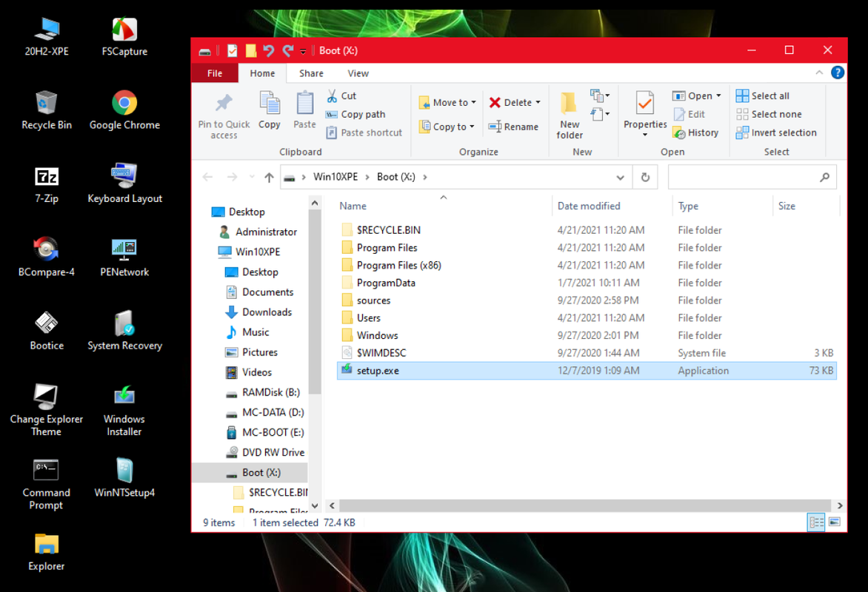Click the Redo icon in title bar

pyautogui.click(x=288, y=51)
